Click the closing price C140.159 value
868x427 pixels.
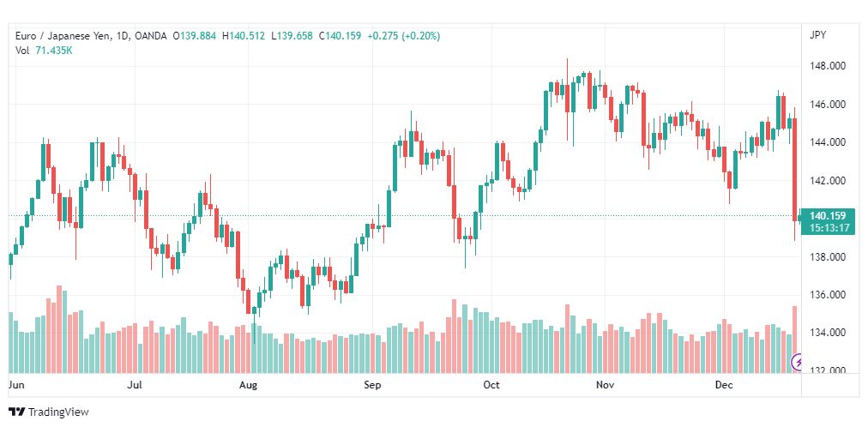point(340,36)
